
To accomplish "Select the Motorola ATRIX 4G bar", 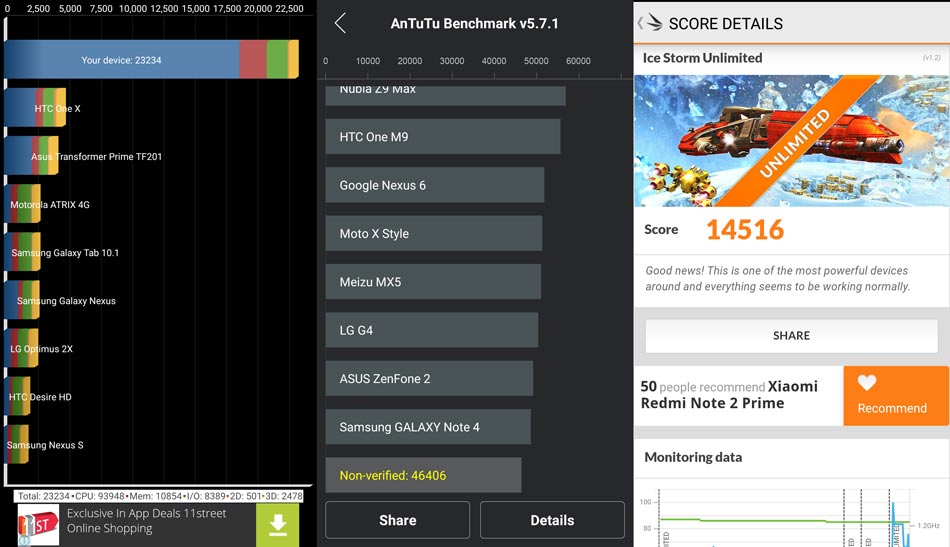I will tap(22, 204).
